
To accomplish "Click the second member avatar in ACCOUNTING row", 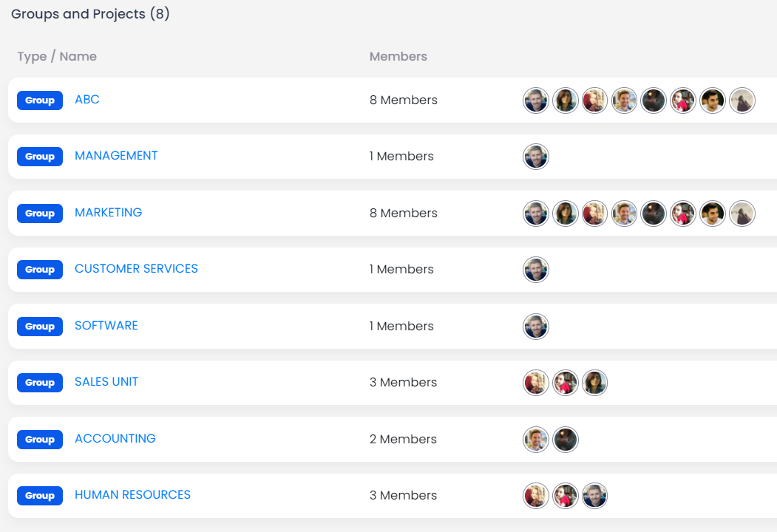I will tap(566, 440).
